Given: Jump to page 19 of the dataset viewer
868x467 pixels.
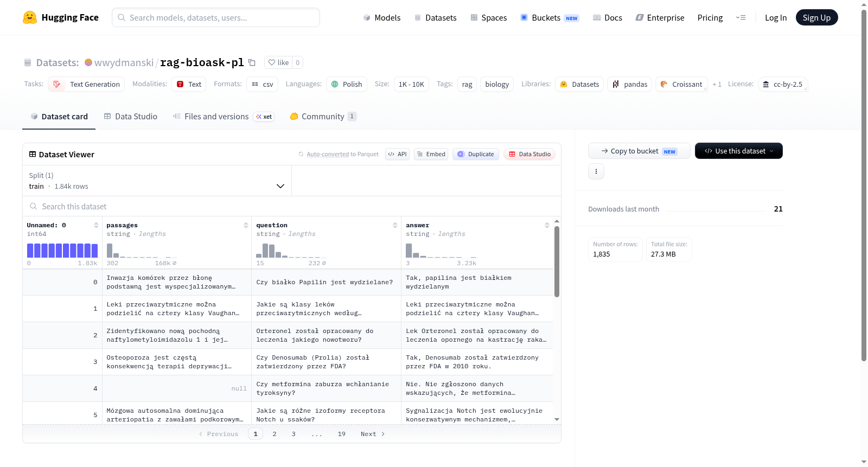Looking at the screenshot, I should (342, 434).
